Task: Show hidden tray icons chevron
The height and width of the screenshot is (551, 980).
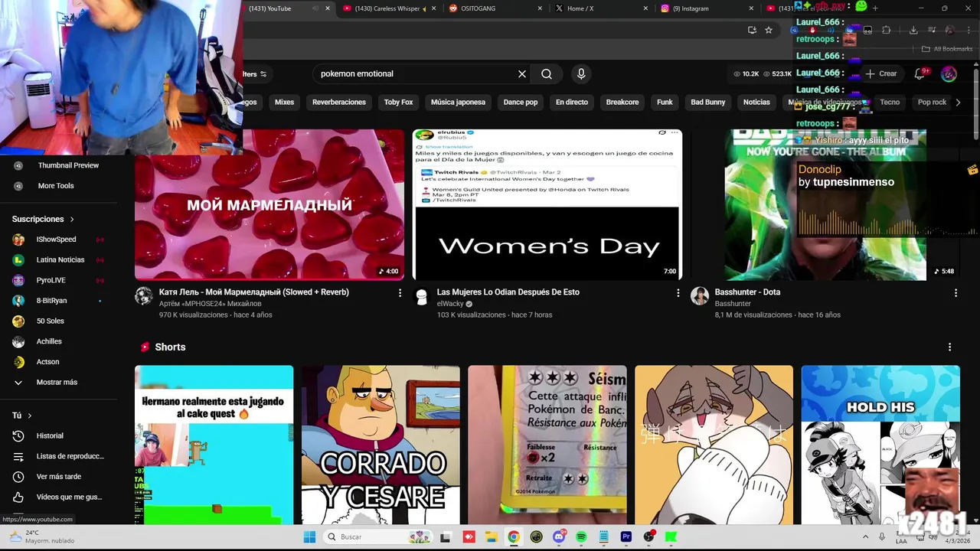Action: click(x=865, y=537)
